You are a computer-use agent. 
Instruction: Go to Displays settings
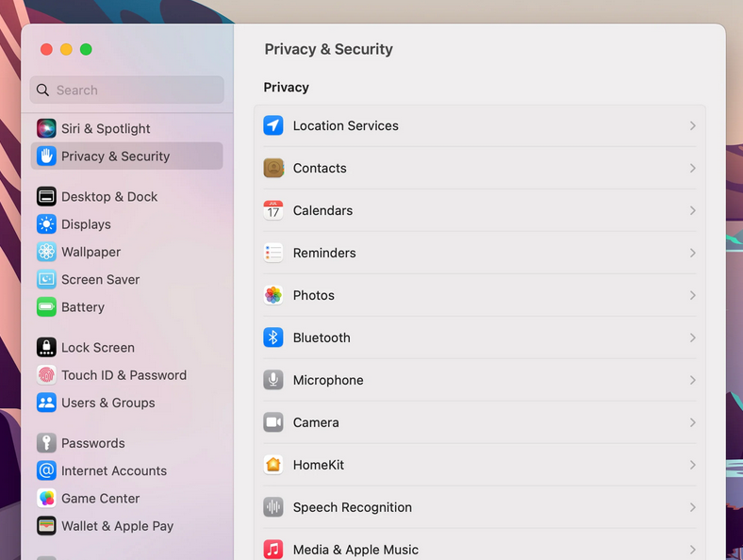pos(126,224)
